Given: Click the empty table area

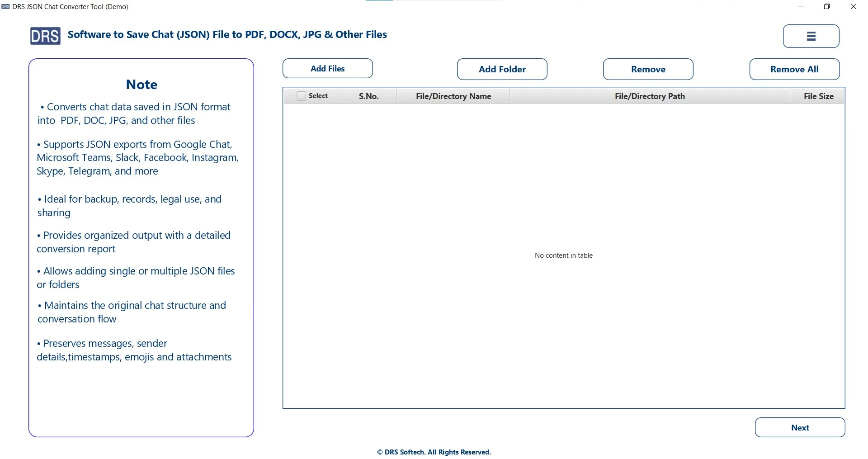Looking at the screenshot, I should coord(563,256).
